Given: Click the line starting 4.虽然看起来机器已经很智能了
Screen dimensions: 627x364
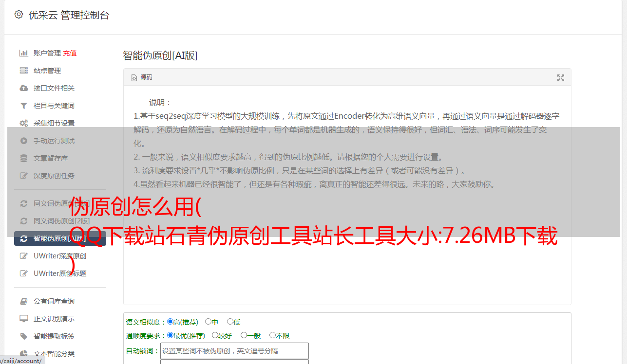Looking at the screenshot, I should (315, 184).
